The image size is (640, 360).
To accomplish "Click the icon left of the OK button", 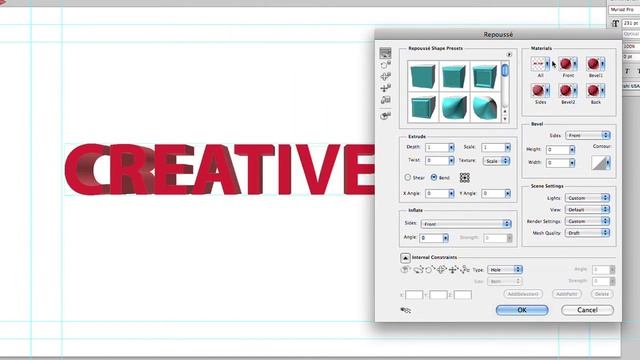I will tap(406, 310).
